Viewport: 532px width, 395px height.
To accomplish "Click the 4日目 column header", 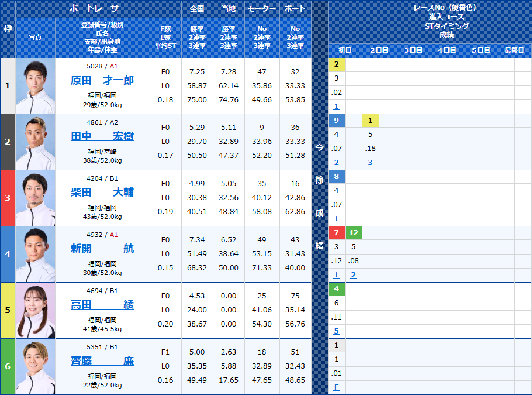I will (x=447, y=50).
